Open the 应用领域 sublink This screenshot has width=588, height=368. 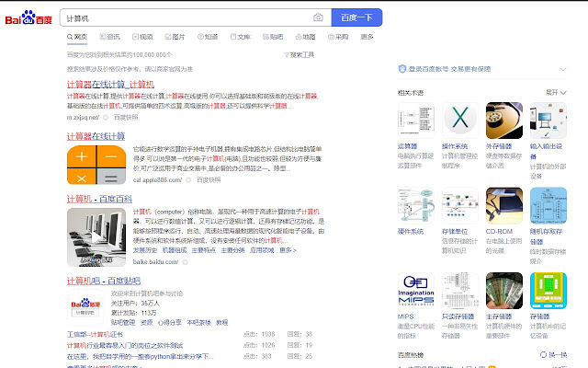(262, 250)
